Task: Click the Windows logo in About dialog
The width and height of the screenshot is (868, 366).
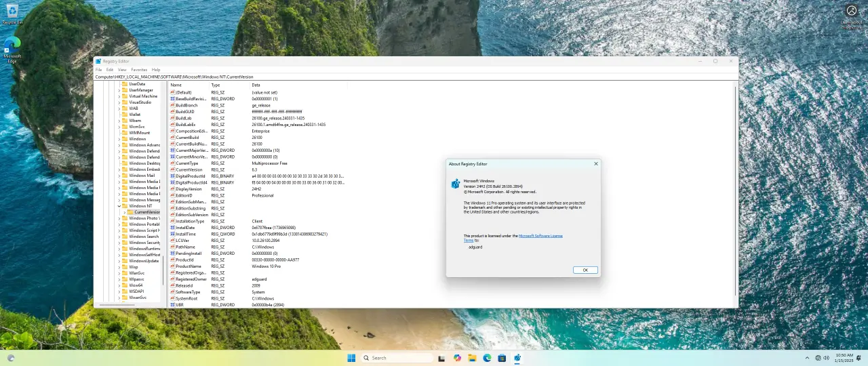Action: (x=456, y=184)
